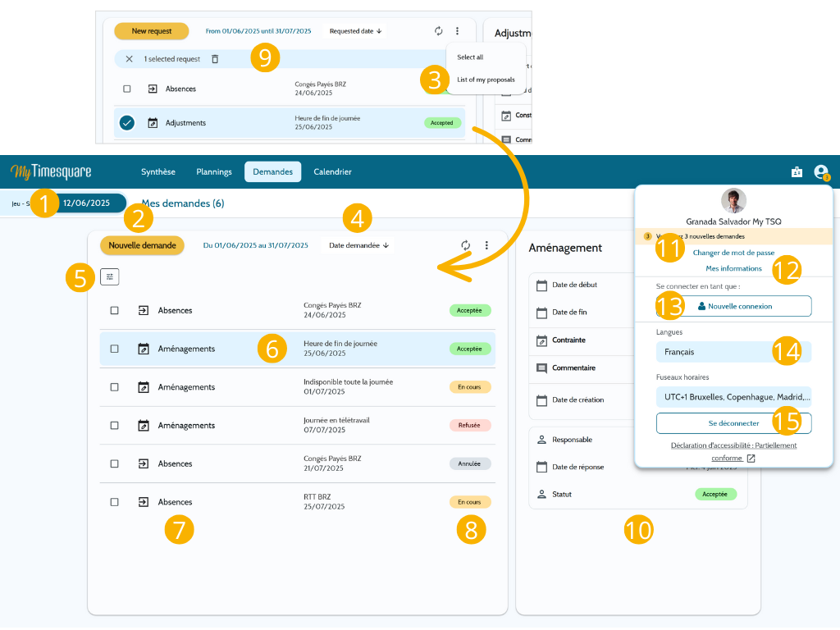The image size is (840, 630).
Task: Click the user account avatar icon
Action: pos(820,172)
